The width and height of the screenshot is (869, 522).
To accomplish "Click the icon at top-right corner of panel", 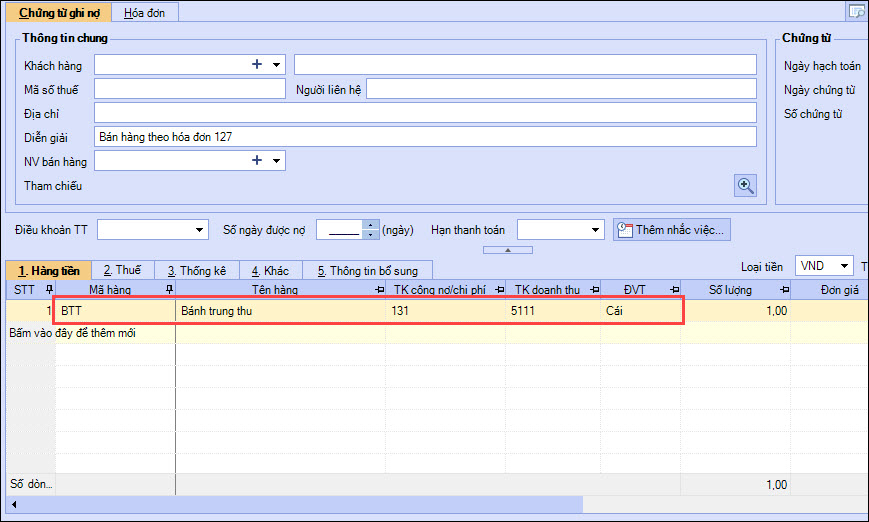I will (856, 12).
